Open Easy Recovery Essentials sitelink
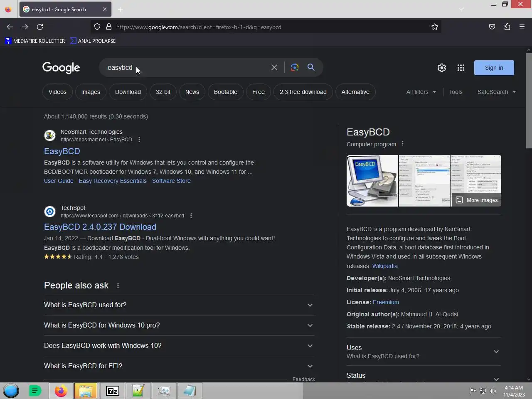This screenshot has width=532, height=399. [113, 181]
